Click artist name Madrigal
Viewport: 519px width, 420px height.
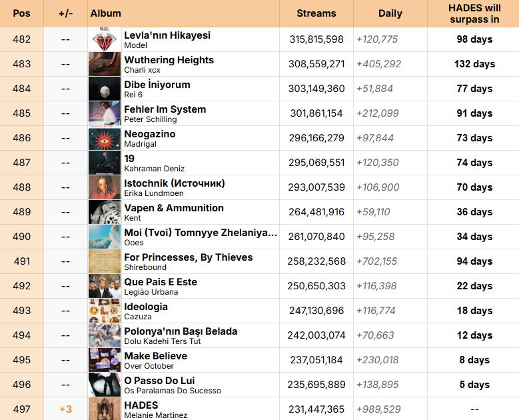click(x=140, y=144)
